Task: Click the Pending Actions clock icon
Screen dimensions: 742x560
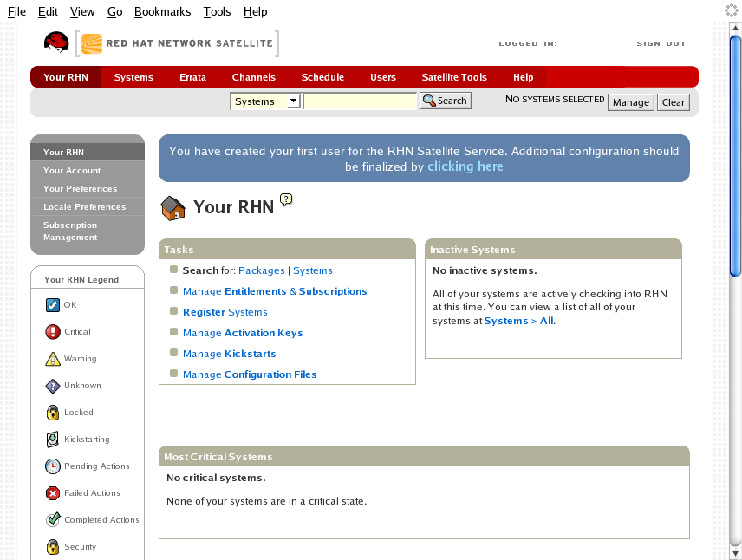Action: click(53, 466)
